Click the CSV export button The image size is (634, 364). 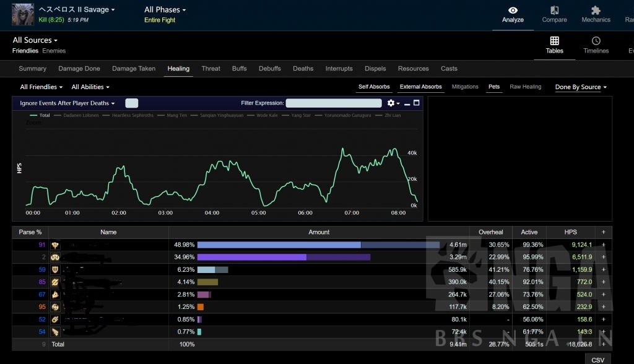tap(597, 360)
